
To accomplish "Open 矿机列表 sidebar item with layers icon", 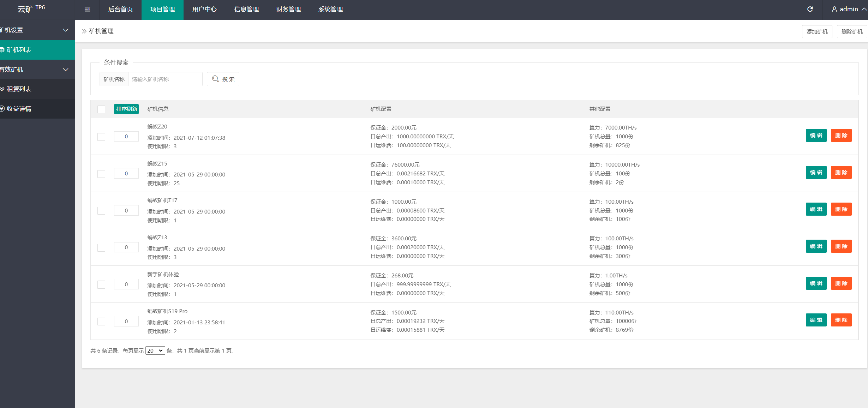I will [19, 50].
